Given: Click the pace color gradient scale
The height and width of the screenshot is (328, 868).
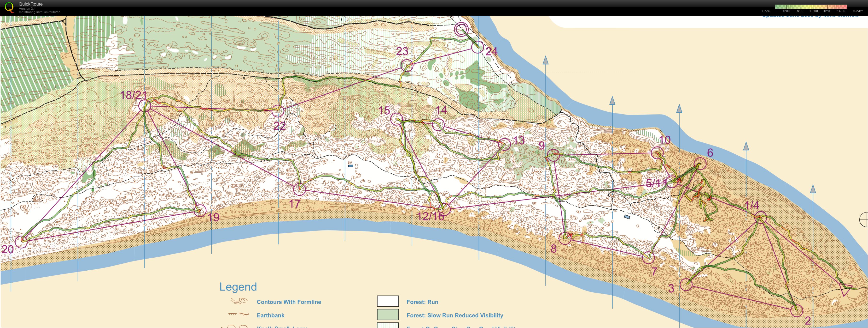Looking at the screenshot, I should pos(811,6).
